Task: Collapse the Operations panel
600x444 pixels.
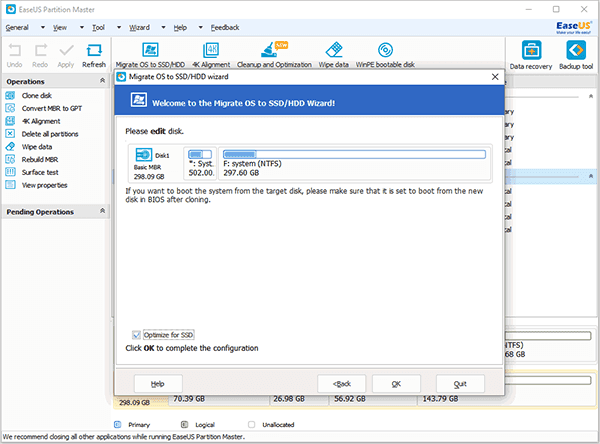Action: (102, 80)
